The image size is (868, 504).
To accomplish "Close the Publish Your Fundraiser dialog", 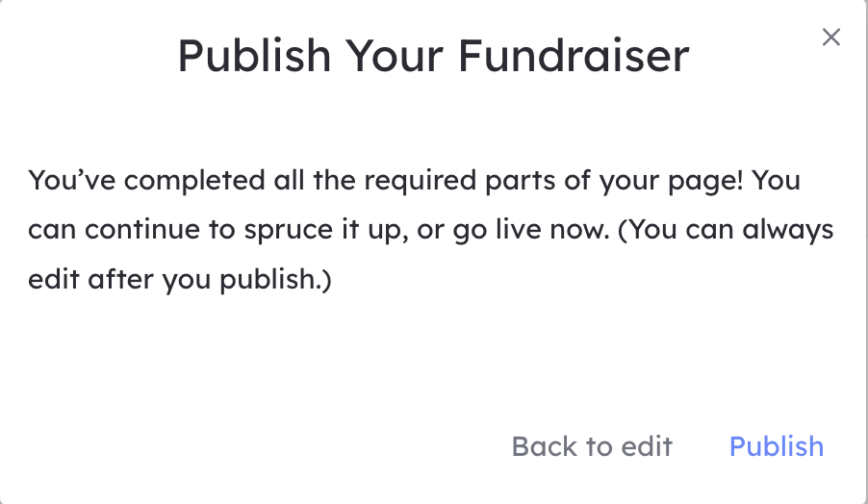I will pyautogui.click(x=830, y=38).
